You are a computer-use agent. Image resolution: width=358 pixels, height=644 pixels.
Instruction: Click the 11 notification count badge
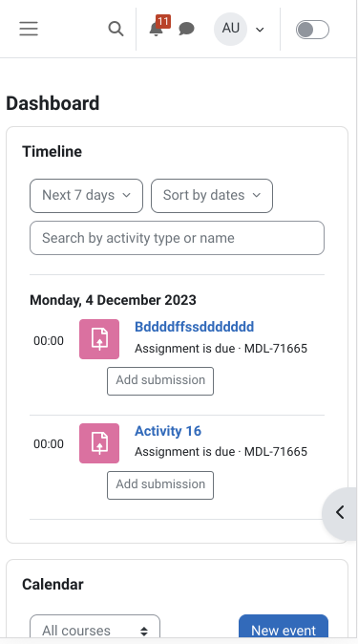pyautogui.click(x=163, y=21)
